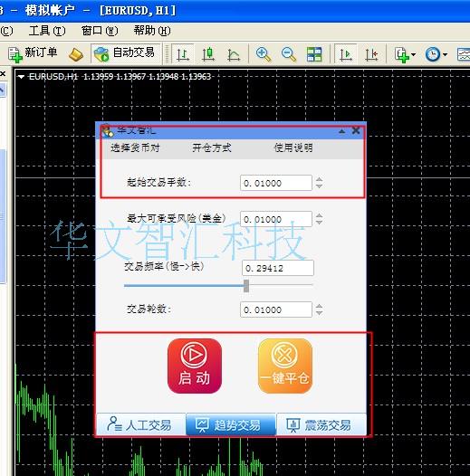Click the orange 一键平仓 button
The image size is (470, 476).
pyautogui.click(x=285, y=366)
